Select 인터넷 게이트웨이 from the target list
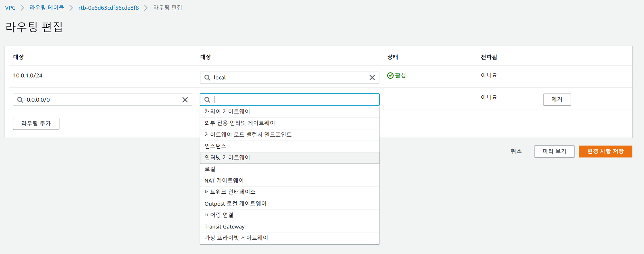Image resolution: width=644 pixels, height=254 pixels. point(227,158)
